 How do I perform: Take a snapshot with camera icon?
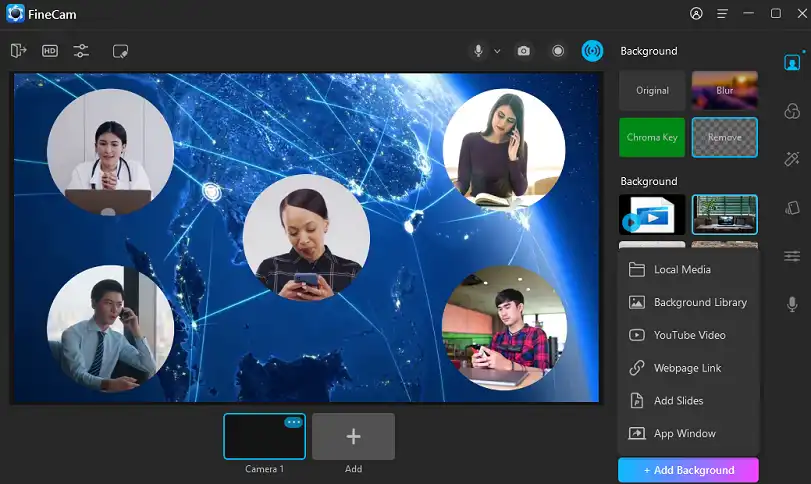[523, 51]
